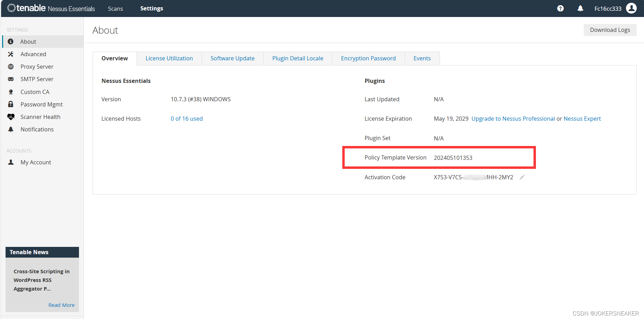Click the Nessus Essentials section heading
The image size is (644, 319).
[126, 81]
